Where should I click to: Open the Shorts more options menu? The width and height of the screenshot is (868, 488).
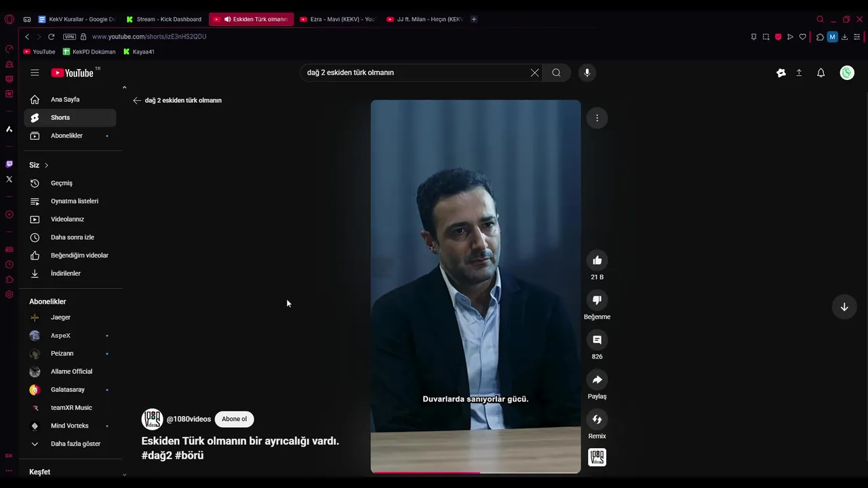click(x=597, y=118)
